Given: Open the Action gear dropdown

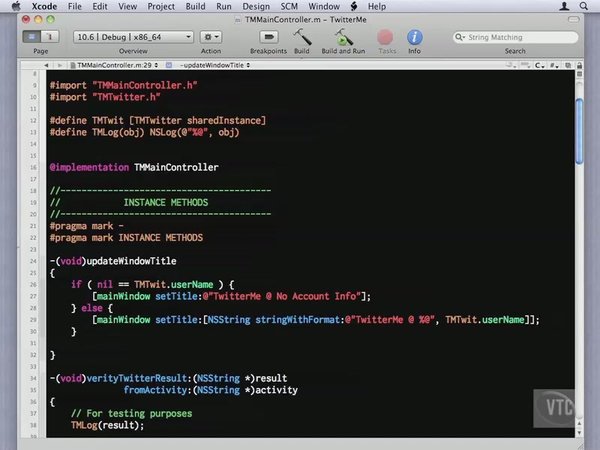Looking at the screenshot, I should pyautogui.click(x=211, y=37).
